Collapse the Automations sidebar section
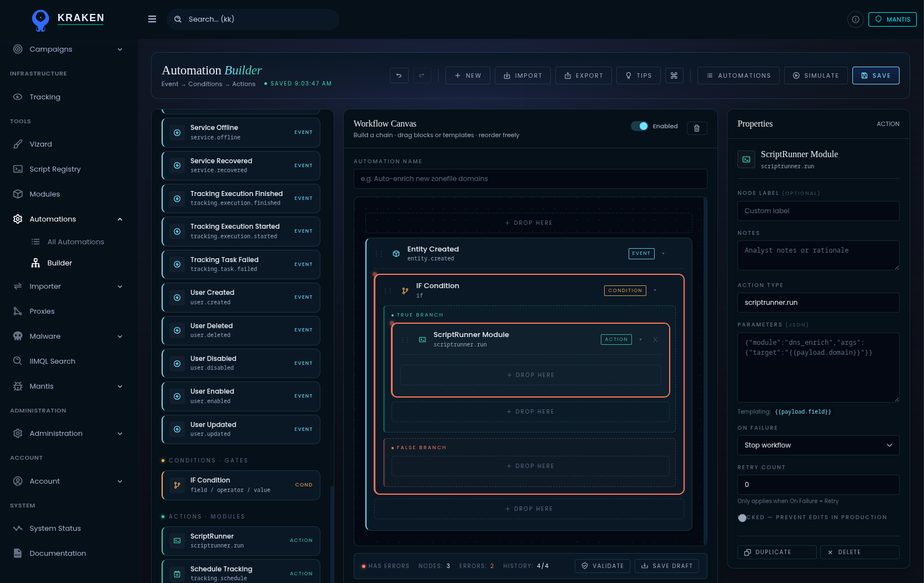Image resolution: width=924 pixels, height=583 pixels. [120, 219]
